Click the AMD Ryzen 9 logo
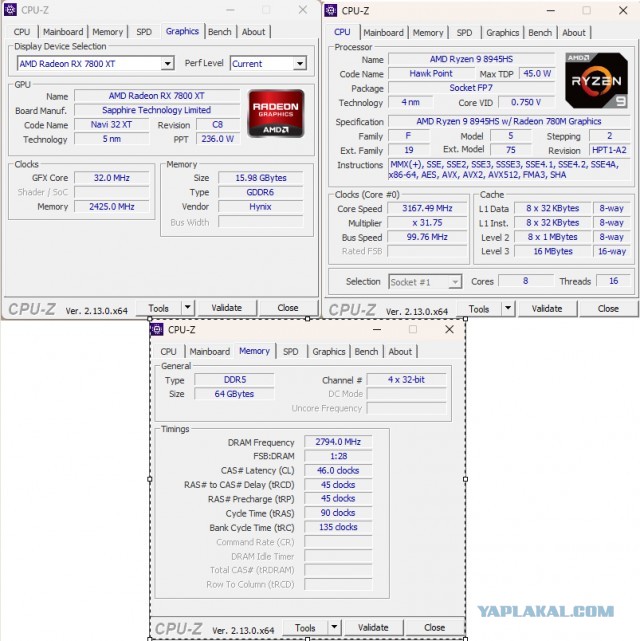The image size is (640, 641). 597,81
